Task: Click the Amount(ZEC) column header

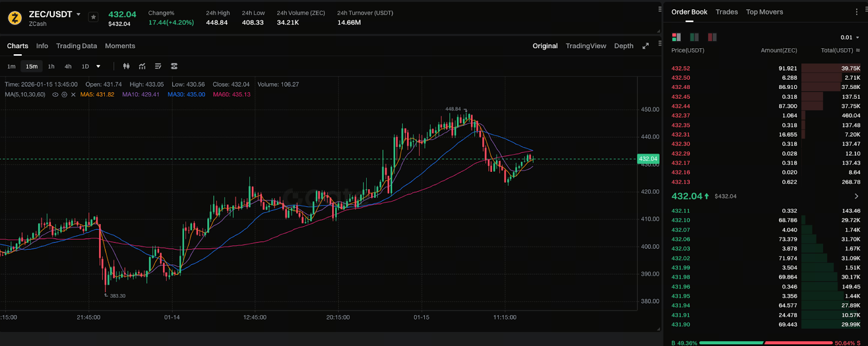Action: pyautogui.click(x=779, y=50)
